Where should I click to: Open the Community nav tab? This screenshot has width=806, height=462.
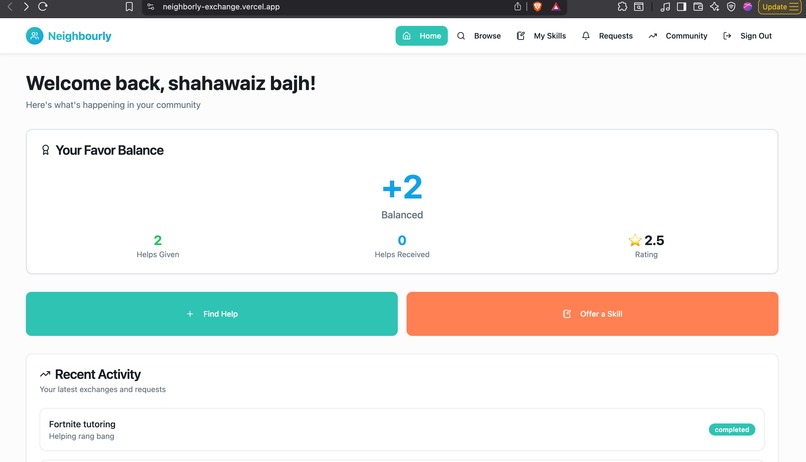click(678, 36)
